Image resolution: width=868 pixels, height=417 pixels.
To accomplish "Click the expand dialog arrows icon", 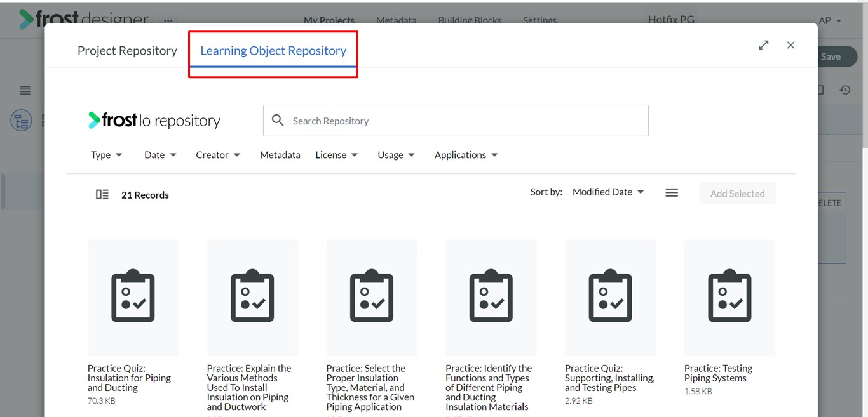I will click(x=763, y=45).
